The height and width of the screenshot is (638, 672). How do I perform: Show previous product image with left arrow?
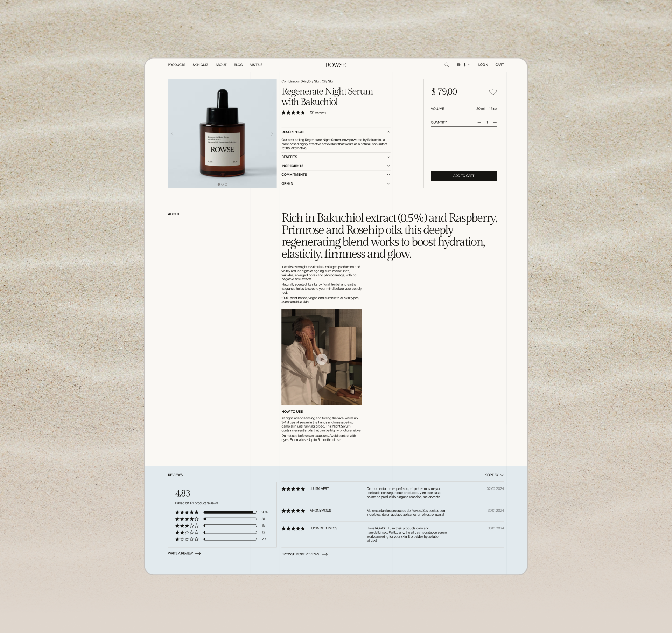pos(173,134)
